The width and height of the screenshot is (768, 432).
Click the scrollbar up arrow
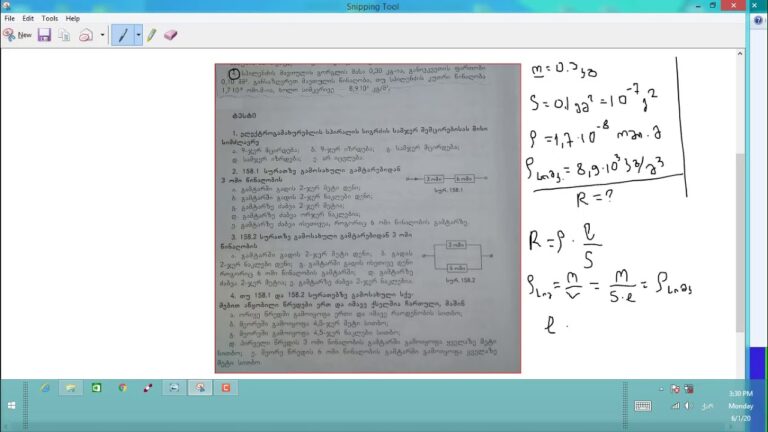pyautogui.click(x=740, y=53)
